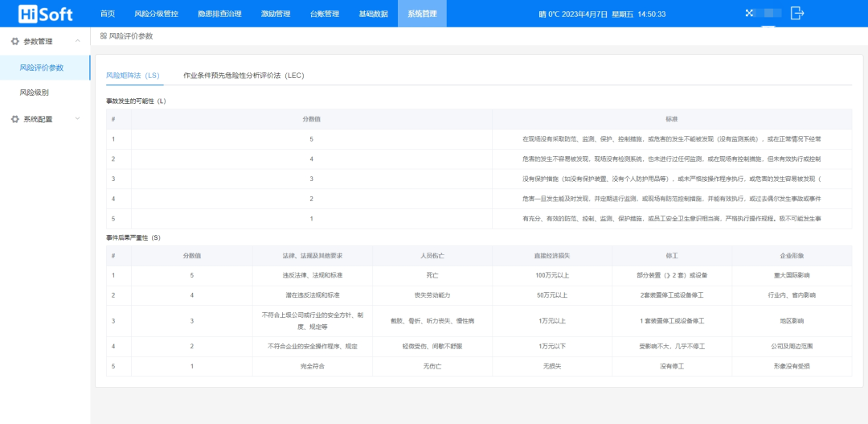Switch to 作业条件预先危险性分析评价法 (LEC) tab
Image resolution: width=868 pixels, height=424 pixels.
(x=244, y=75)
